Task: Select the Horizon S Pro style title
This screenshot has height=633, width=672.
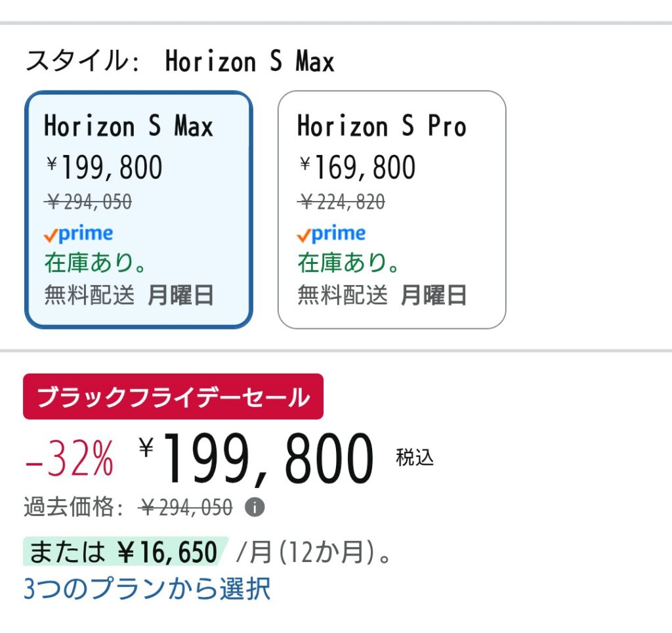Action: click(x=381, y=126)
